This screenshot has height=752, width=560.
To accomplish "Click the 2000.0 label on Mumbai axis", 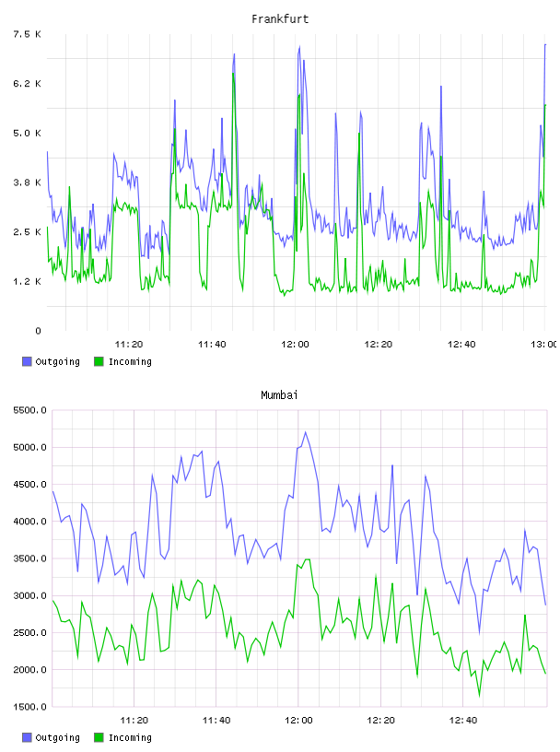I will click(29, 669).
